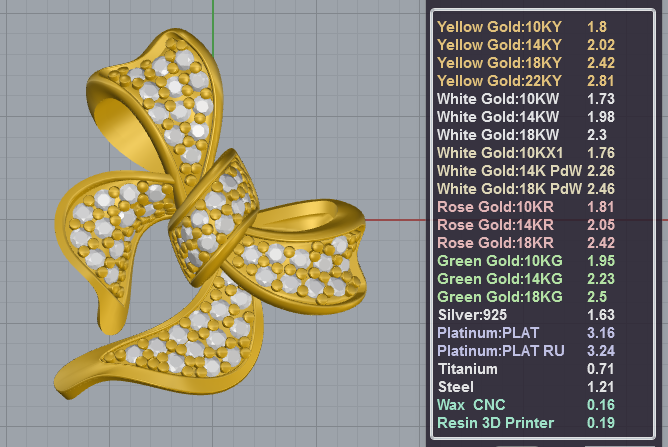The width and height of the screenshot is (668, 447).
Task: Click the 3.16 Platinum weight value
Action: coord(601,333)
